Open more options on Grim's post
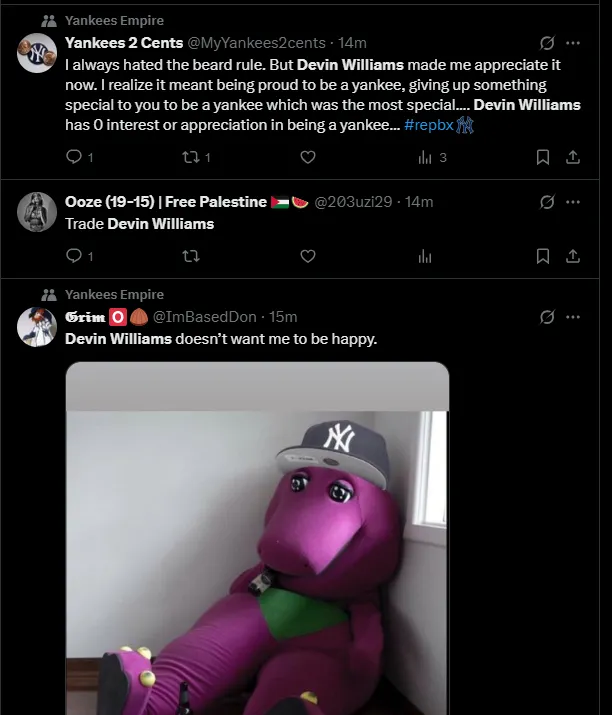The image size is (612, 715). point(573,317)
